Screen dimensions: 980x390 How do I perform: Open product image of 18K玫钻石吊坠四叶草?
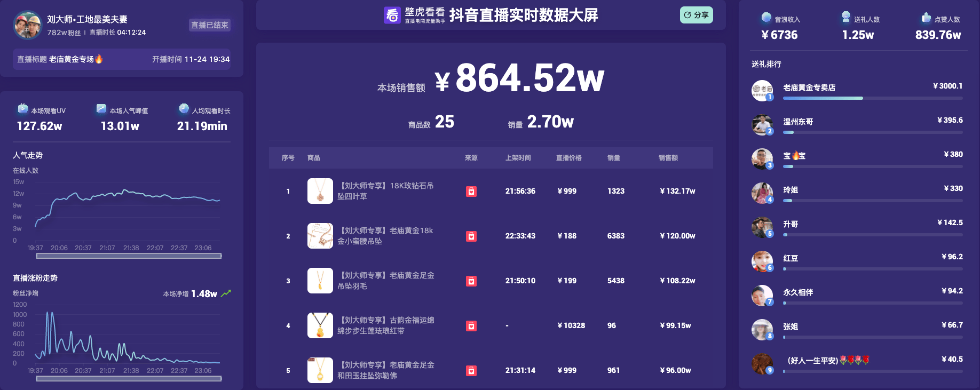tap(320, 191)
